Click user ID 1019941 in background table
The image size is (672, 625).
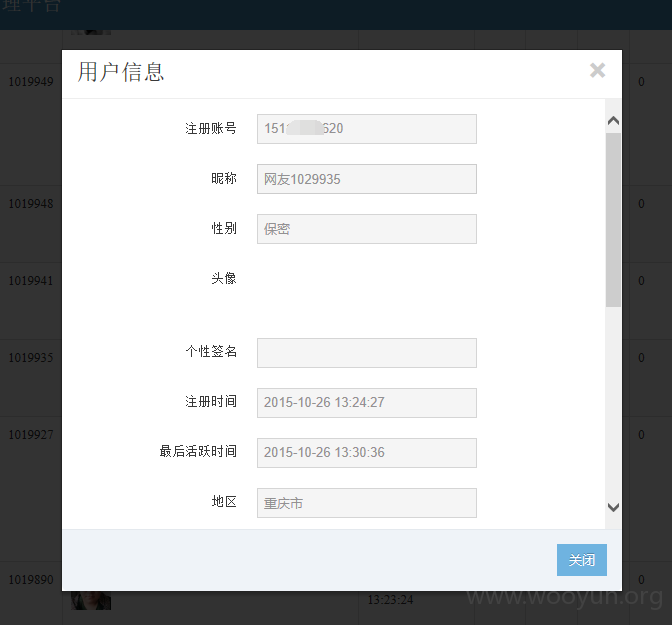pyautogui.click(x=31, y=281)
